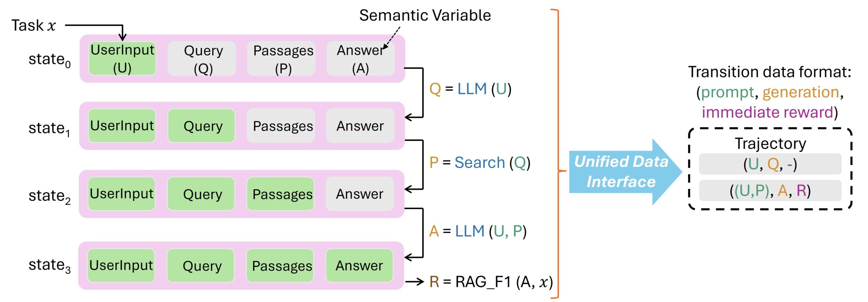Select the A = LLM (U, P) formula
Screen dimensions: 868x302
[477, 231]
